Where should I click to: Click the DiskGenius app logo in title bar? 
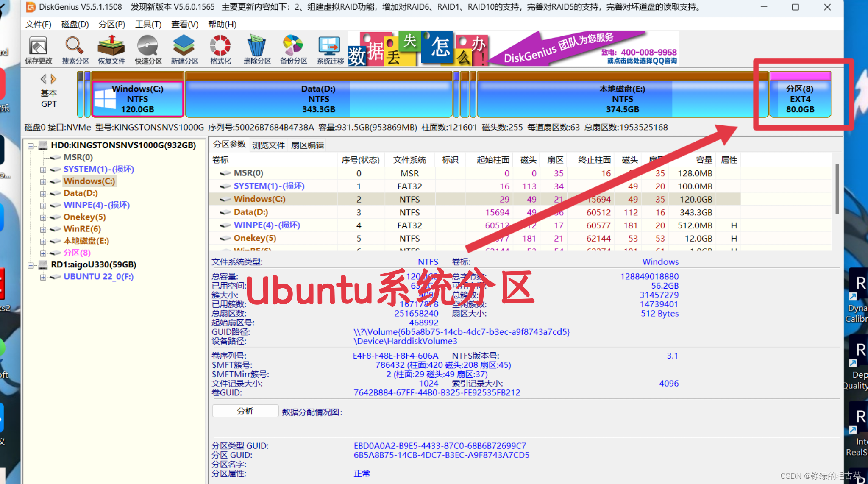coord(31,7)
